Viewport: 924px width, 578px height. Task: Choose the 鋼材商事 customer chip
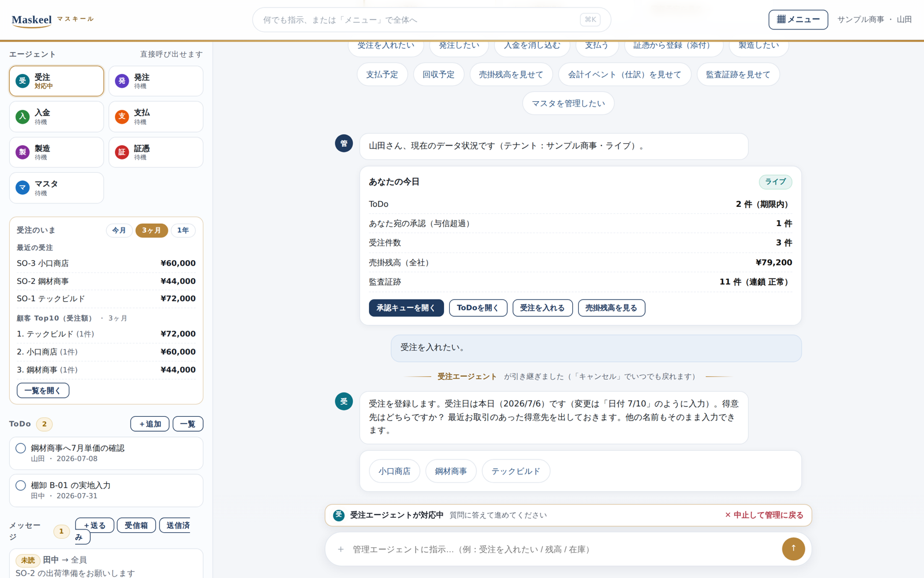[x=451, y=471]
